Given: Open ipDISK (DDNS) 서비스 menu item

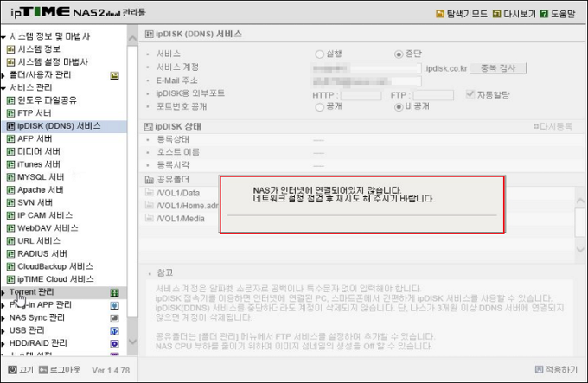Looking at the screenshot, I should click(59, 126).
